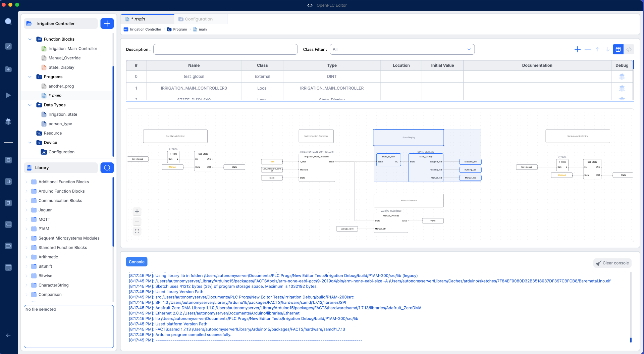Click the Description input field
Screen dimensions: 644x354
point(225,49)
